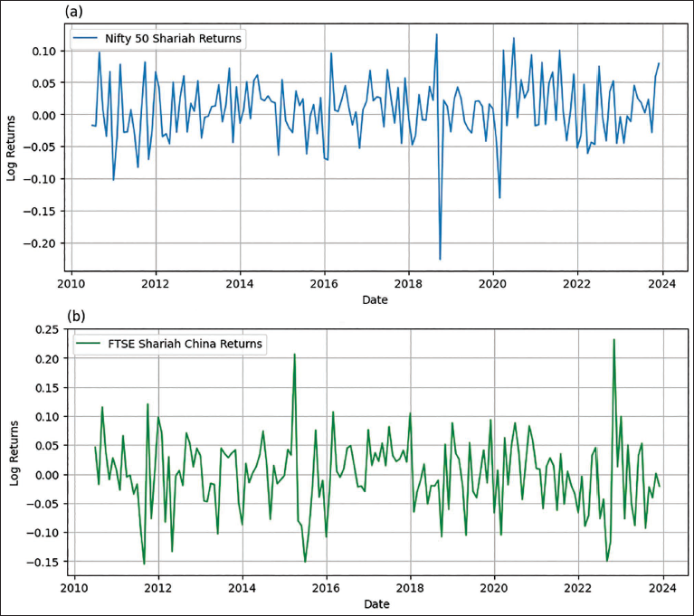Click the (a) panel label
Image resolution: width=694 pixels, height=616 pixels.
tap(74, 12)
